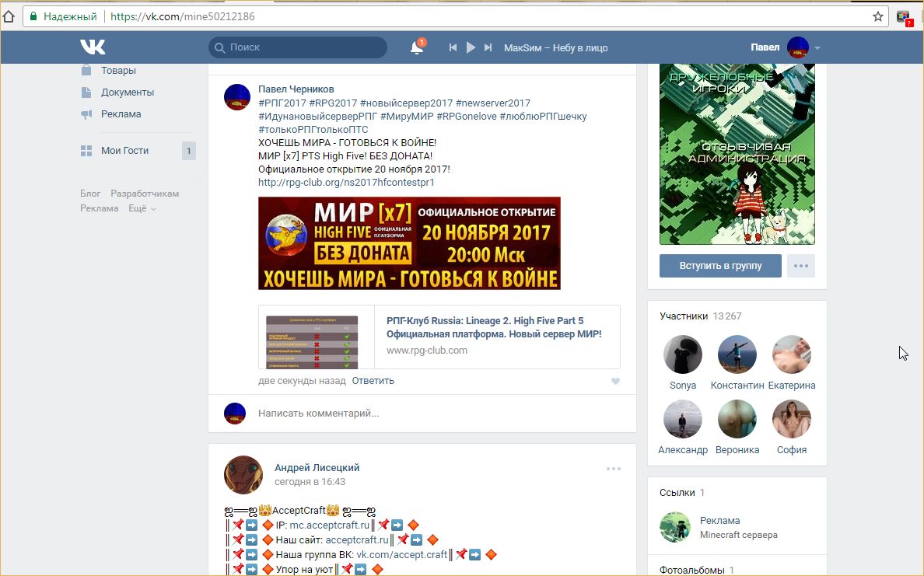Click две секунды назад timestamp

coord(302,380)
